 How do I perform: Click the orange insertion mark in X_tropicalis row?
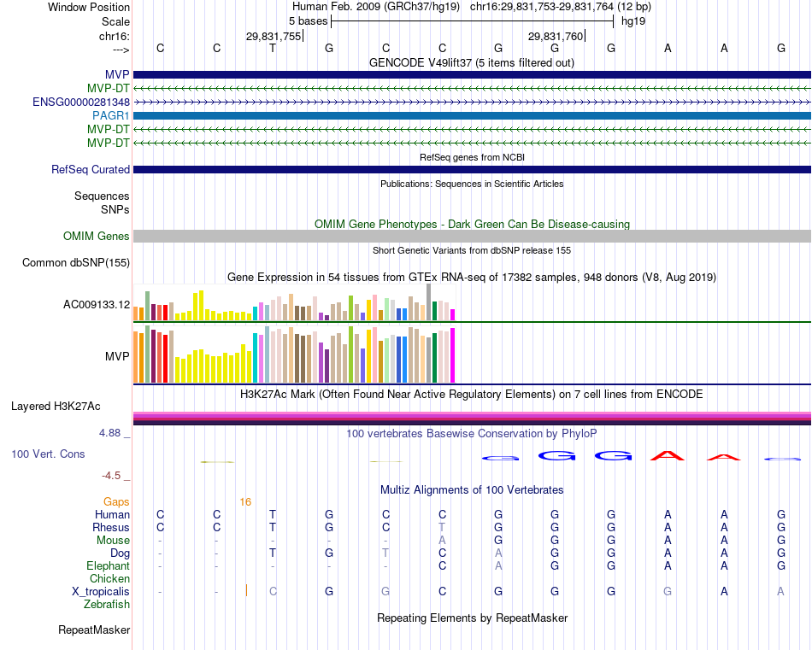(246, 590)
